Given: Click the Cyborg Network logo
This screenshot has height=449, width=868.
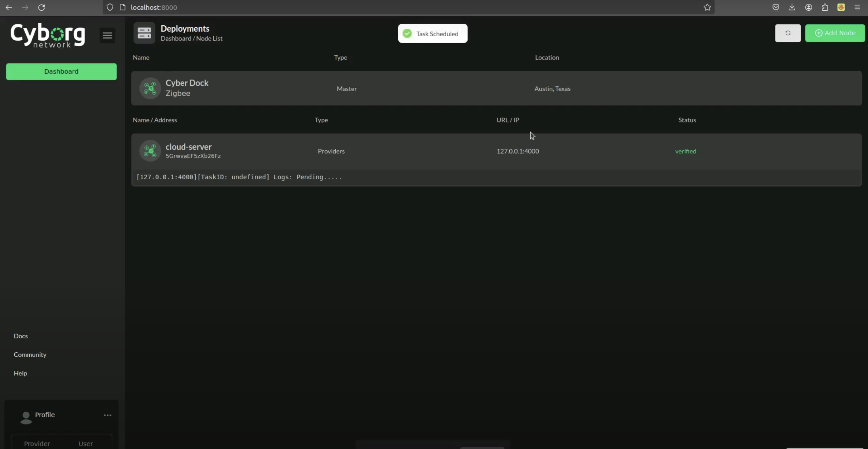Looking at the screenshot, I should (47, 35).
